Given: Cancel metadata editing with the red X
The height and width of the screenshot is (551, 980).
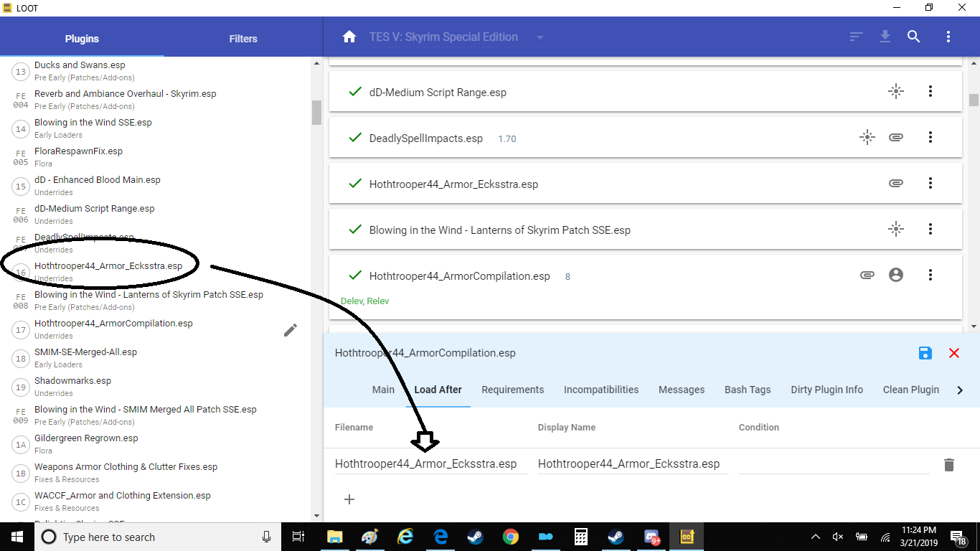Looking at the screenshot, I should (954, 353).
